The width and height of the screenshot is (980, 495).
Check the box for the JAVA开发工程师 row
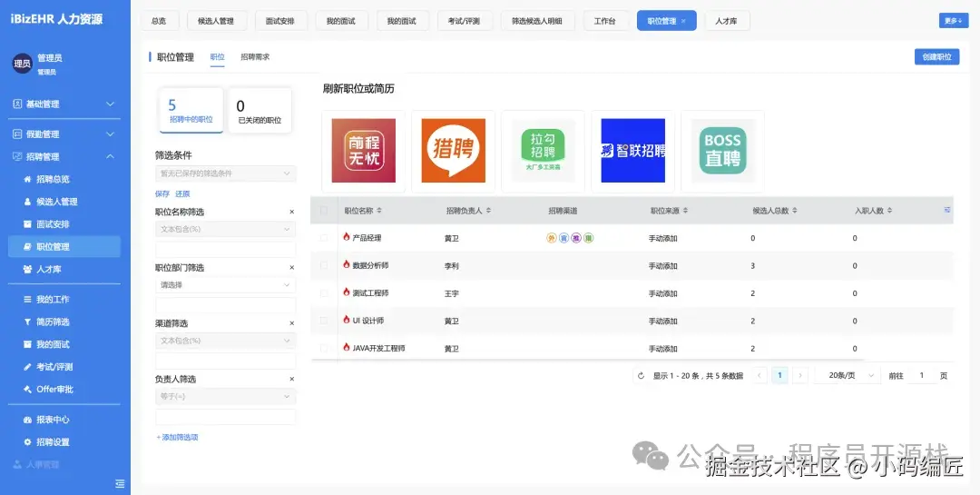[324, 348]
